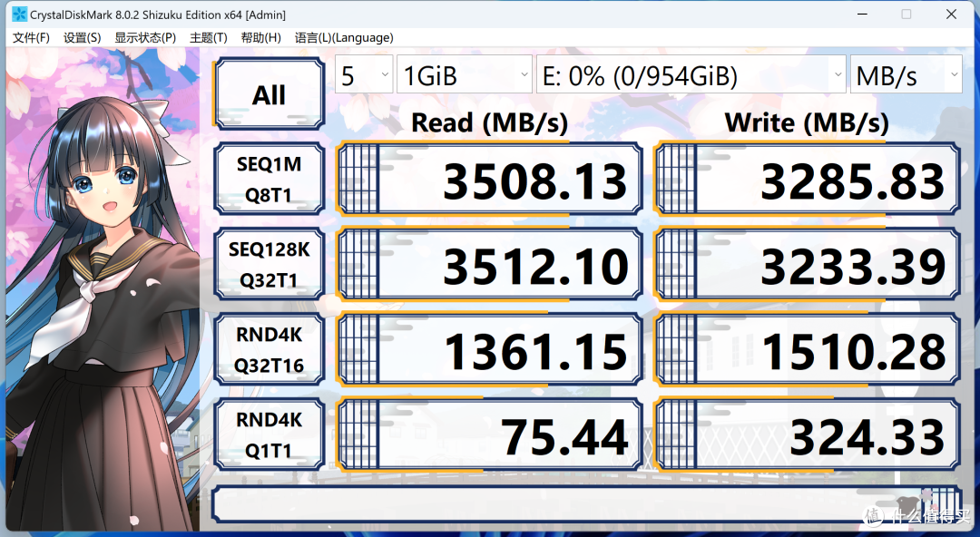Click the Write (MB/s) column header

(x=807, y=122)
